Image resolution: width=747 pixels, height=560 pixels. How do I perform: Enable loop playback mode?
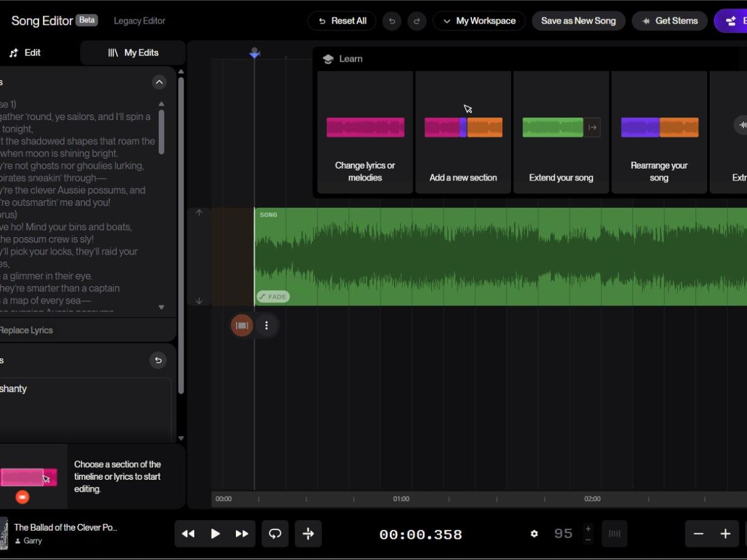[275, 533]
